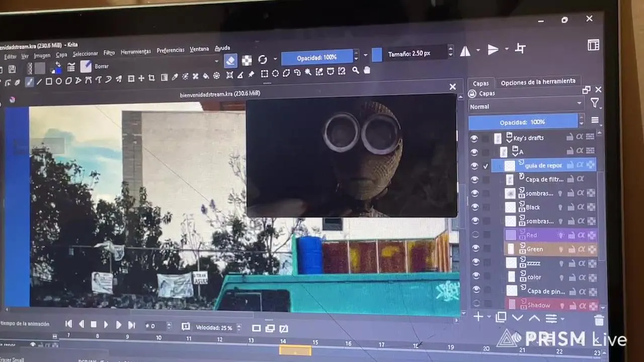The width and height of the screenshot is (644, 362).
Task: Open the Preferencias menu
Action: coord(171,50)
